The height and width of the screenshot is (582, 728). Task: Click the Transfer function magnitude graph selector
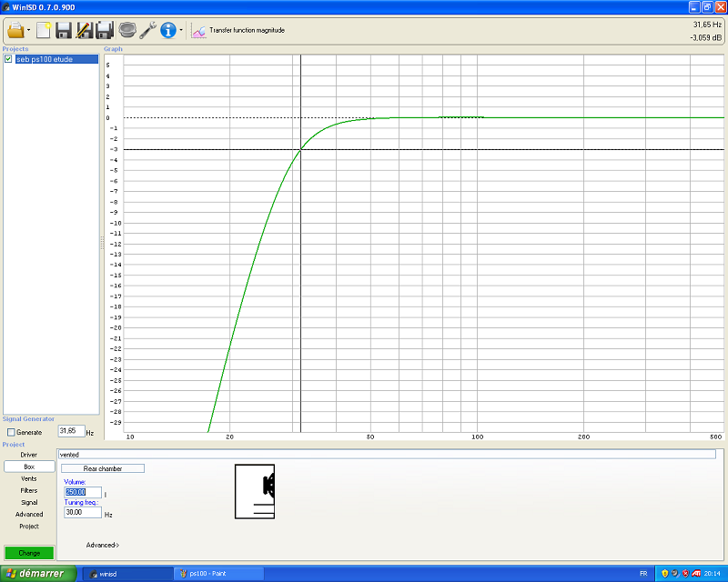[238, 31]
